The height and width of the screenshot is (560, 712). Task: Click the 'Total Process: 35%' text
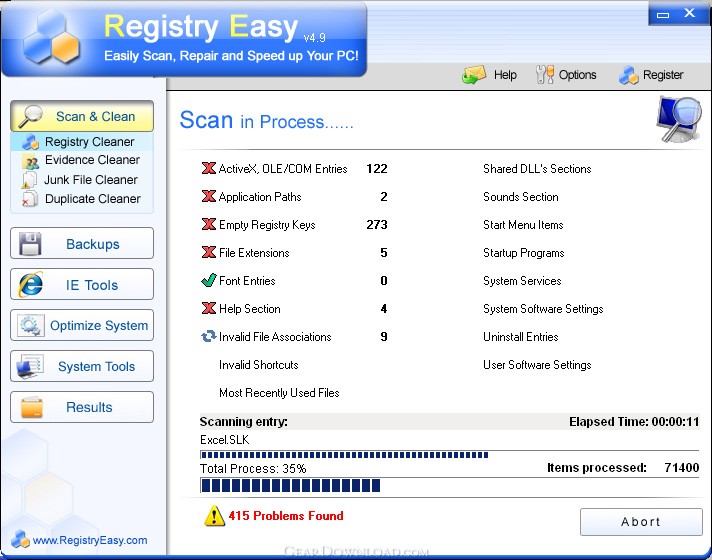coord(253,469)
